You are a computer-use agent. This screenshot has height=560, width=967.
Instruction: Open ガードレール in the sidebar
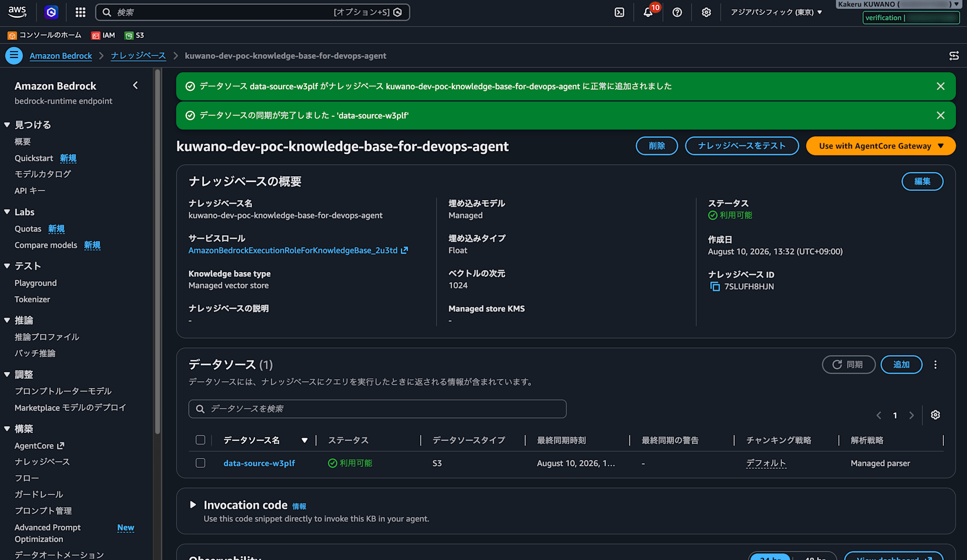[x=39, y=494]
